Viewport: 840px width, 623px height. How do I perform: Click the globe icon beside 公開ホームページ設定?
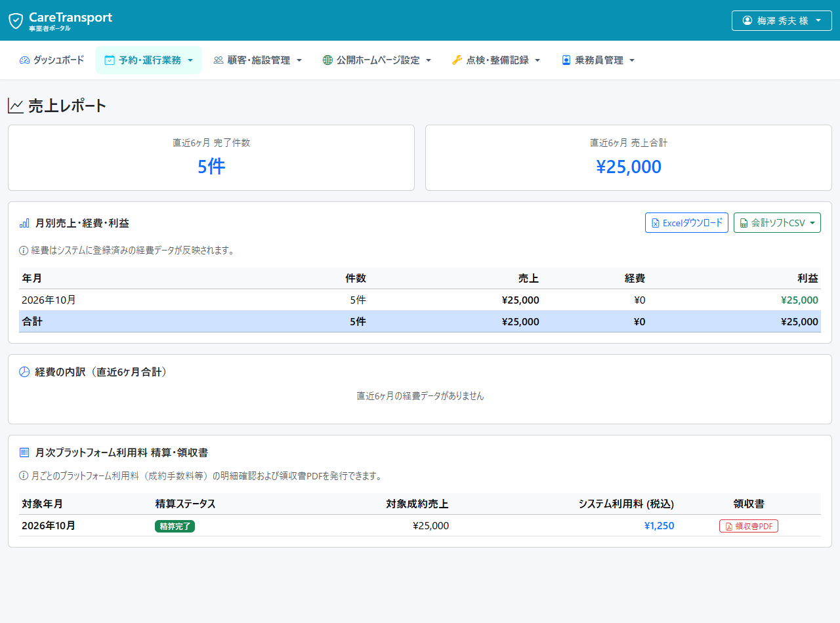coord(327,60)
